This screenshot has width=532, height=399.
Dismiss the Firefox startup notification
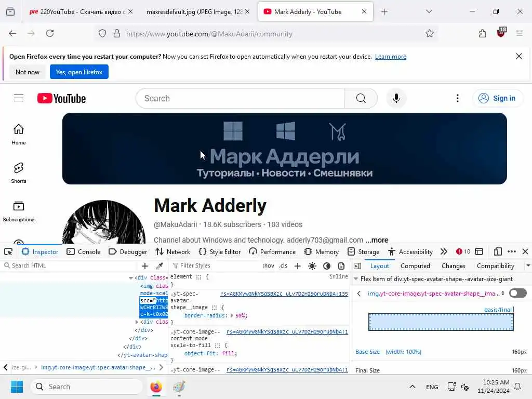point(519,56)
